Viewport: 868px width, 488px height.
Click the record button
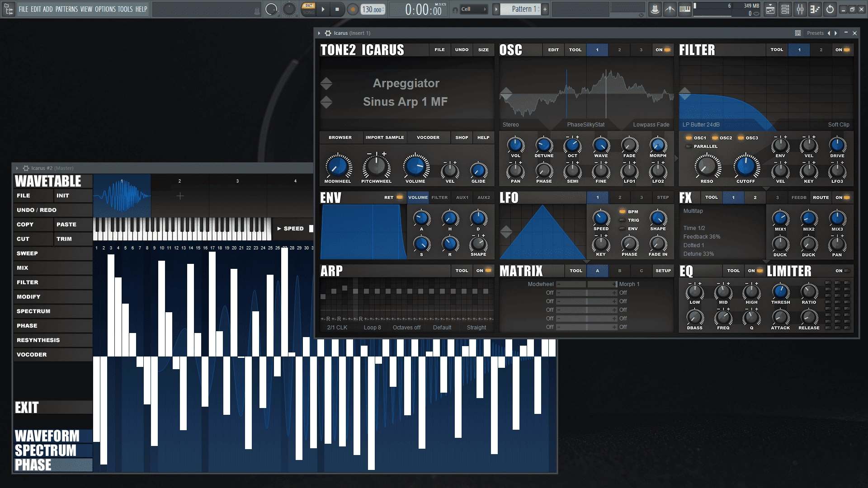(x=353, y=9)
